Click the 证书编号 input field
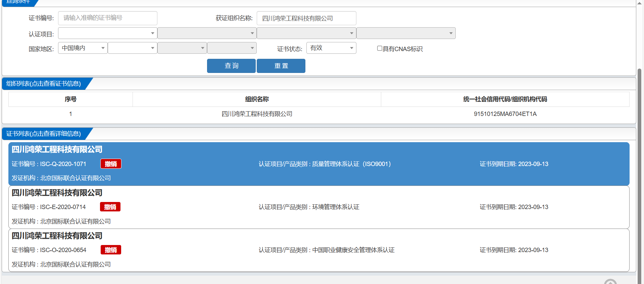 107,18
